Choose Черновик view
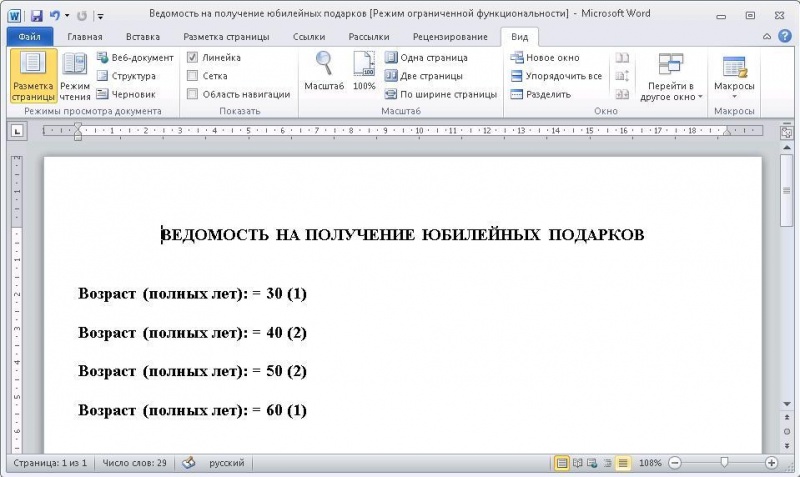The image size is (800, 477). pos(126,94)
